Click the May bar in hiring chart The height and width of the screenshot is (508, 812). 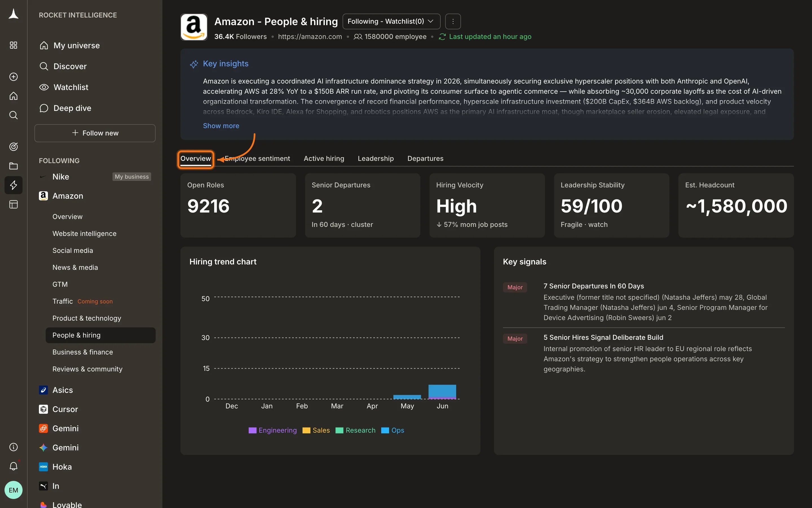407,397
